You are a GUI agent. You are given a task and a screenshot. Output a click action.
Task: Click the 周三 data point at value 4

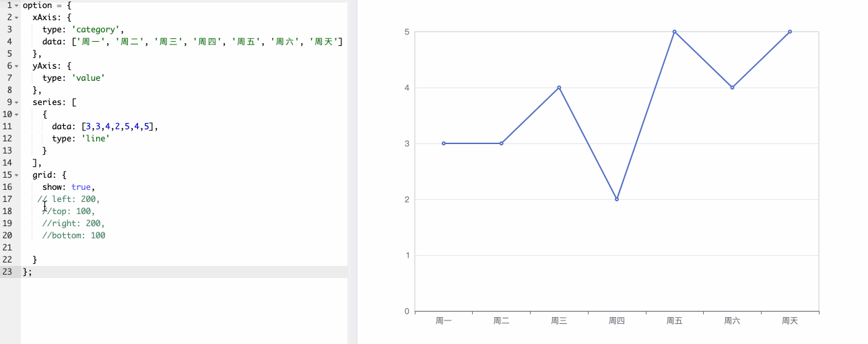559,88
